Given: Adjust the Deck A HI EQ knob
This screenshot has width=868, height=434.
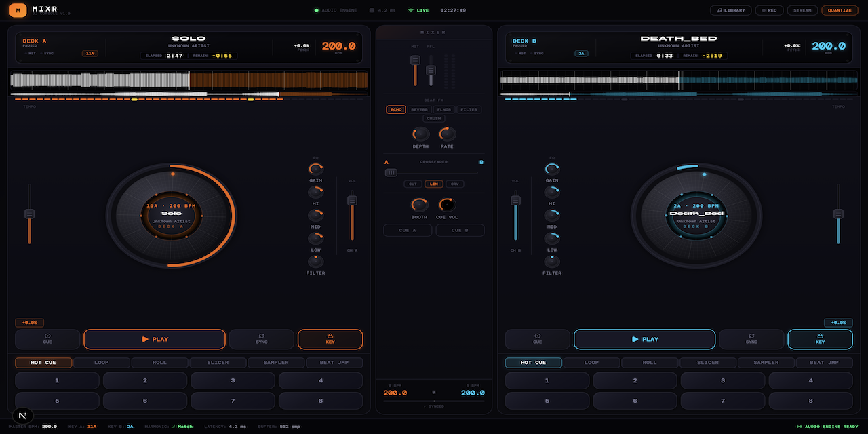Looking at the screenshot, I should pyautogui.click(x=315, y=192).
